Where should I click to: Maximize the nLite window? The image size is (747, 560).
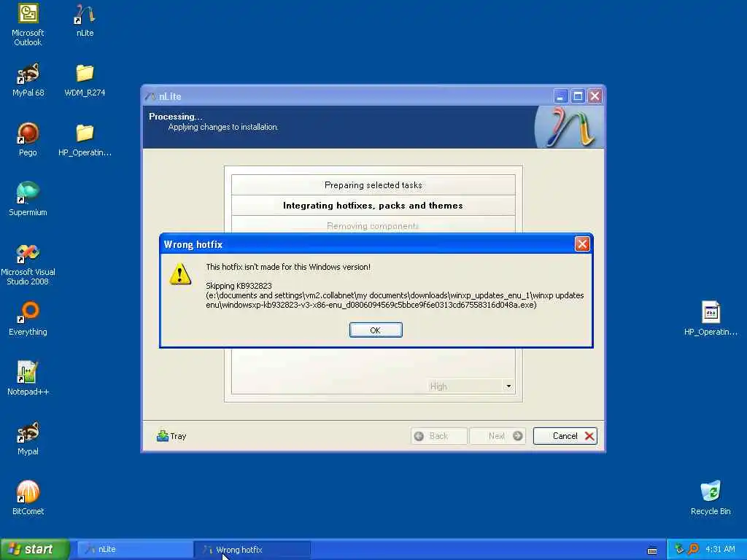(x=578, y=96)
